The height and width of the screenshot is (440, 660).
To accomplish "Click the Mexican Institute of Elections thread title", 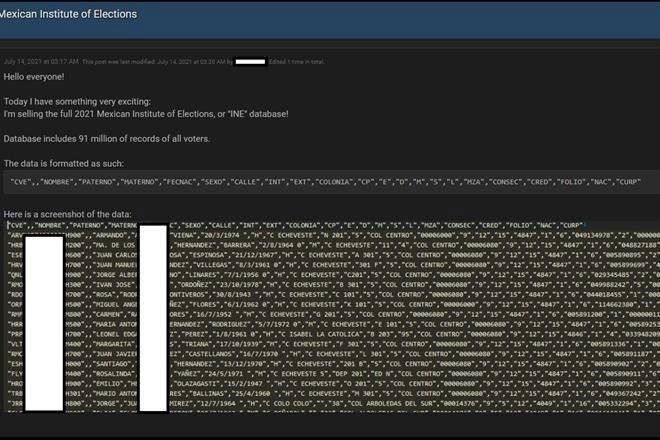I will (68, 14).
